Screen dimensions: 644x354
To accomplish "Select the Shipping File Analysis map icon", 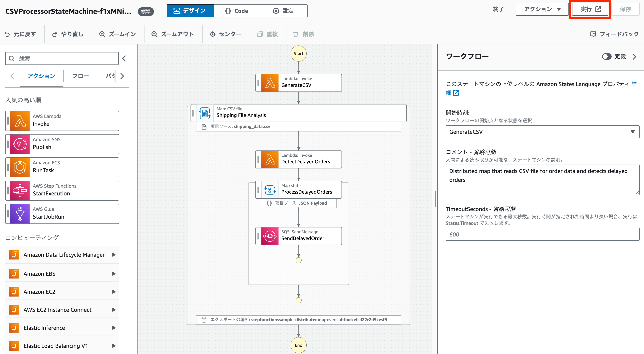I will pos(205,113).
